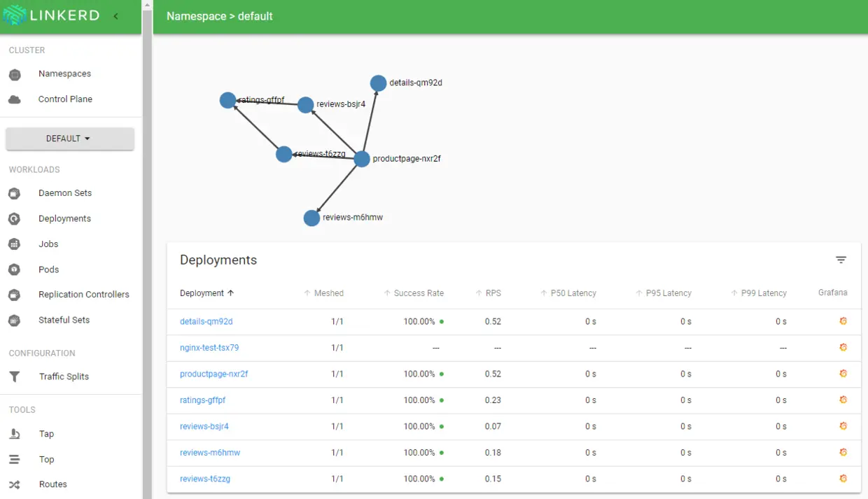The image size is (868, 499).
Task: Open Traffic Splits configuration
Action: (64, 377)
